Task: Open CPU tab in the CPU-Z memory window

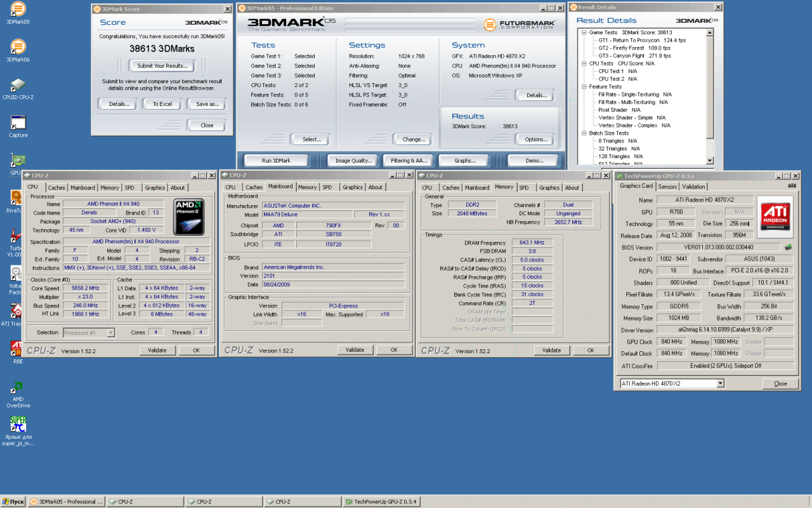Action: pos(427,188)
